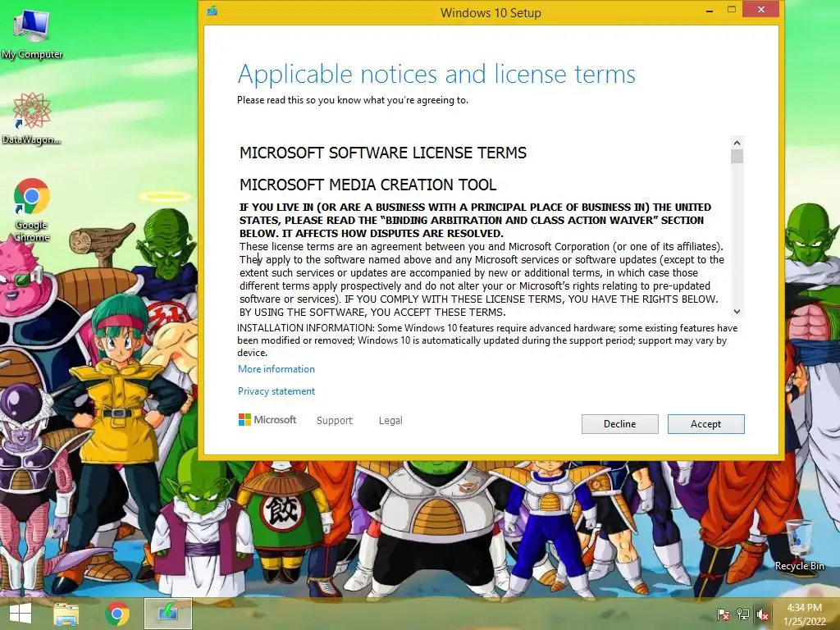Minimize the Windows 10 Setup window
The height and width of the screenshot is (630, 840).
pyautogui.click(x=710, y=10)
